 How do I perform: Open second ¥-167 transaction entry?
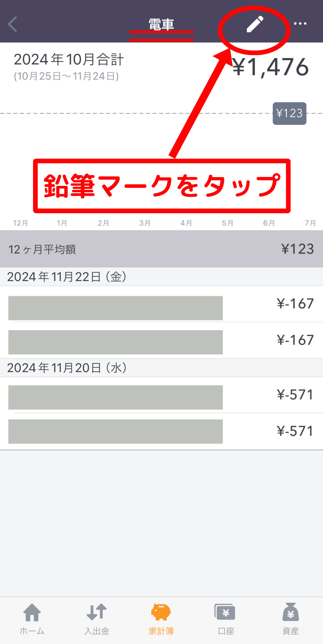click(161, 340)
